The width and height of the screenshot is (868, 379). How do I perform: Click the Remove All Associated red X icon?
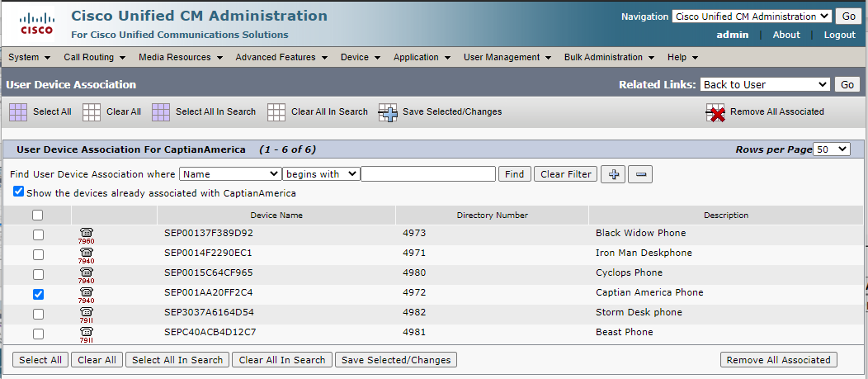[x=715, y=112]
